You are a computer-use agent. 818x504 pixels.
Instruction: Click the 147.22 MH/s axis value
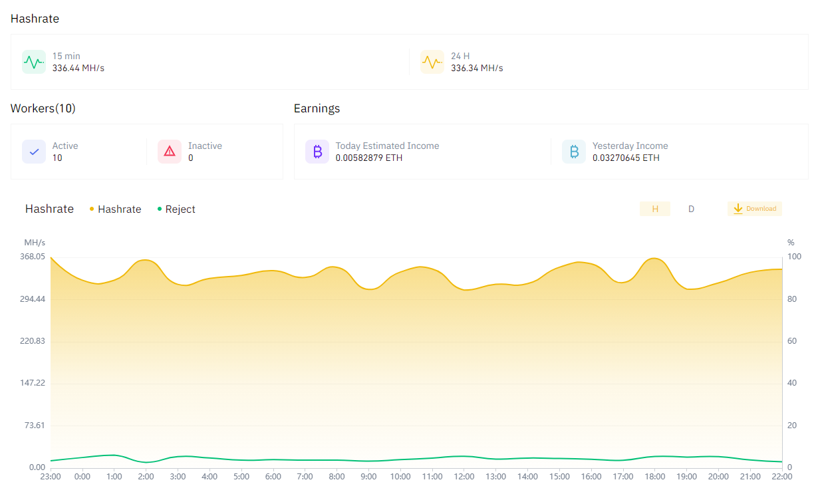(x=33, y=383)
